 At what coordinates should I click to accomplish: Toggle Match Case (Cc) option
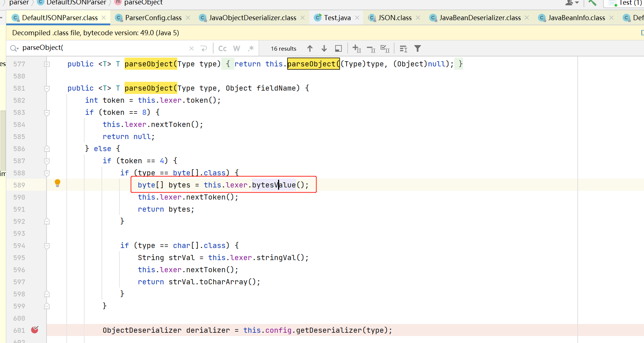[x=222, y=48]
